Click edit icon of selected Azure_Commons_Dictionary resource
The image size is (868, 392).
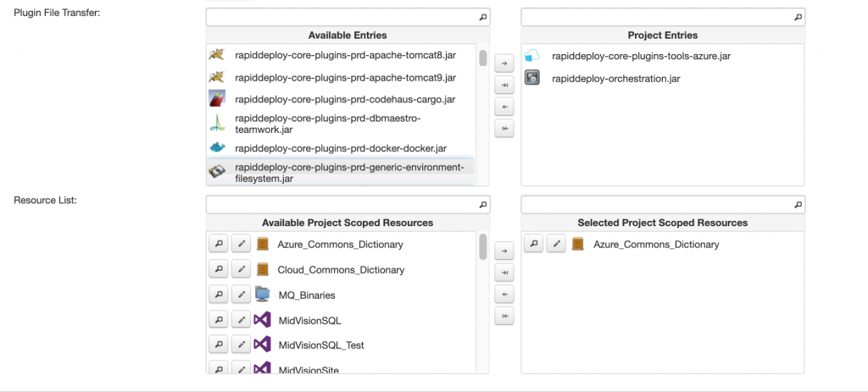click(x=557, y=244)
